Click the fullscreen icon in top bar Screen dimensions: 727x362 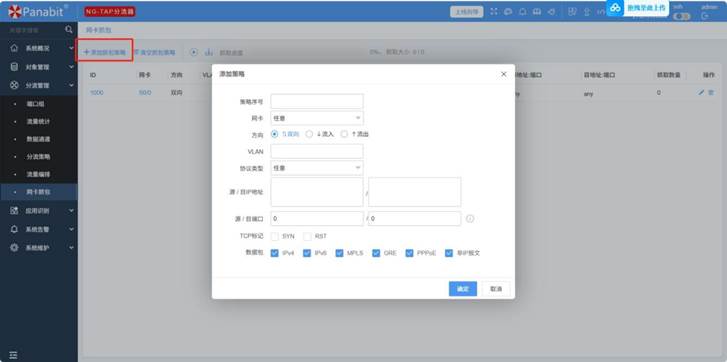tap(494, 12)
